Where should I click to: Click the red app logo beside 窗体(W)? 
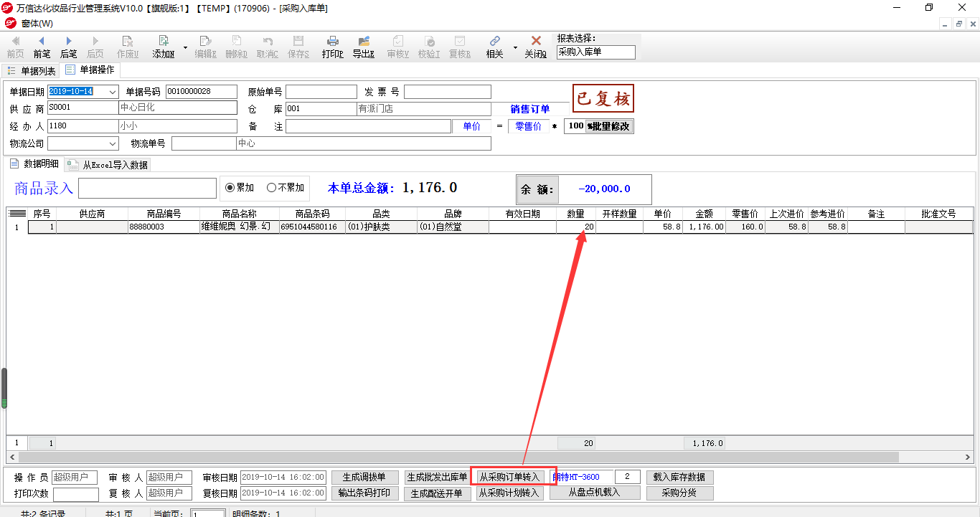click(9, 24)
